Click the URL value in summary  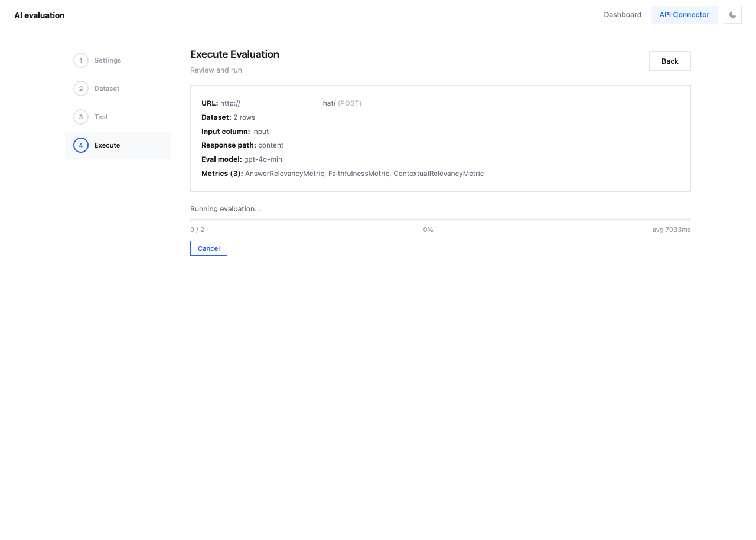(278, 103)
